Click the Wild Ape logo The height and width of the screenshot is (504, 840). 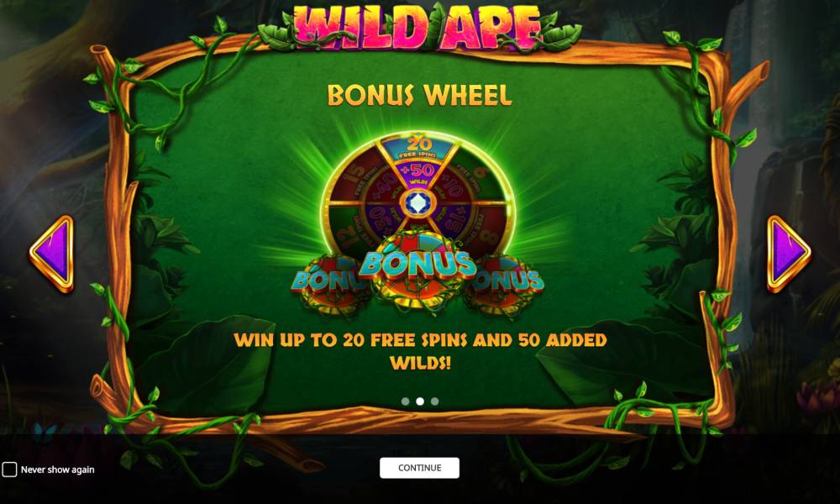click(417, 27)
